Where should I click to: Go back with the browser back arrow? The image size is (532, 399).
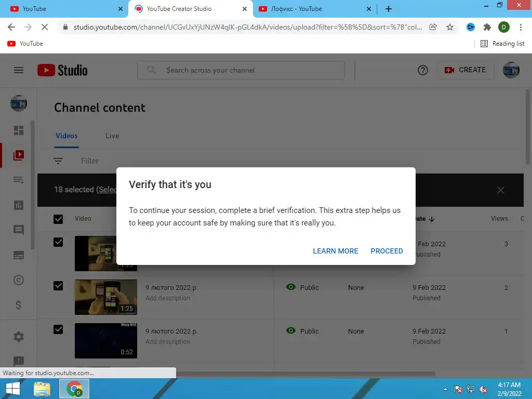coord(11,27)
